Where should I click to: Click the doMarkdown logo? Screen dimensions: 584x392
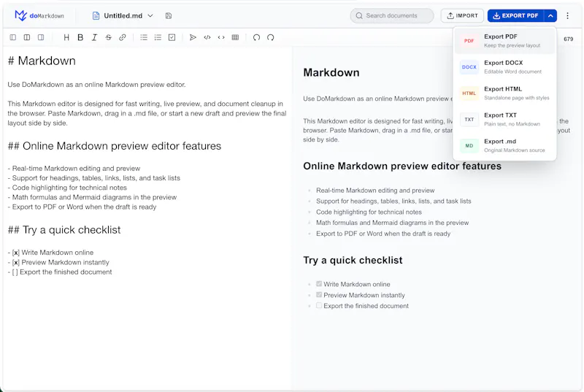39,15
